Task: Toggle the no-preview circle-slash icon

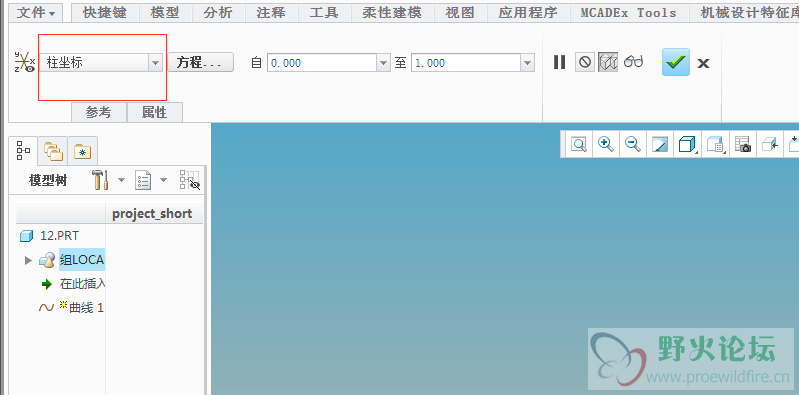Action: click(585, 62)
